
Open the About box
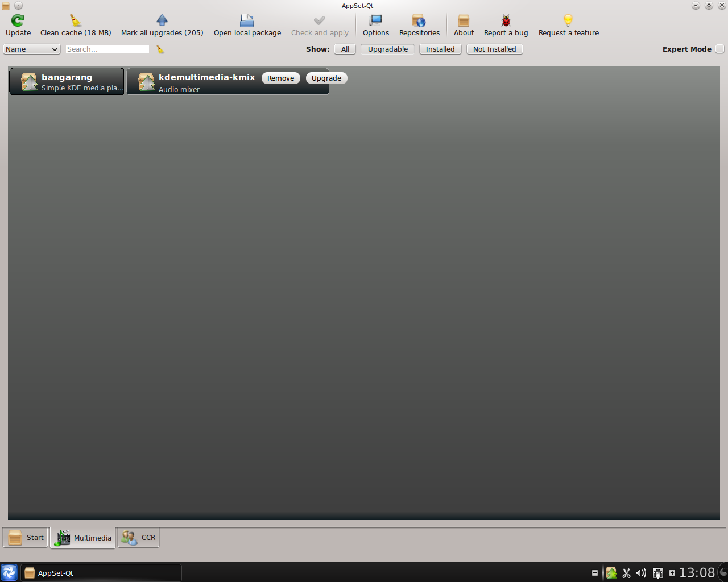click(x=464, y=26)
